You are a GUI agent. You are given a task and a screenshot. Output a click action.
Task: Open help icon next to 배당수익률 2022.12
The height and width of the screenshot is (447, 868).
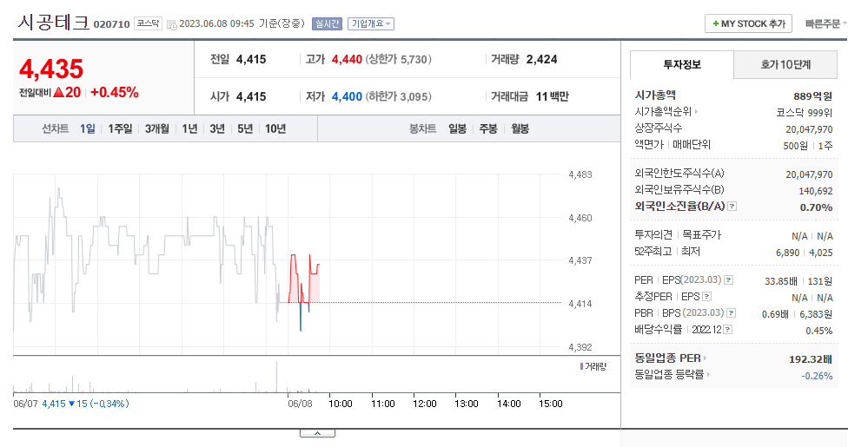pyautogui.click(x=728, y=330)
